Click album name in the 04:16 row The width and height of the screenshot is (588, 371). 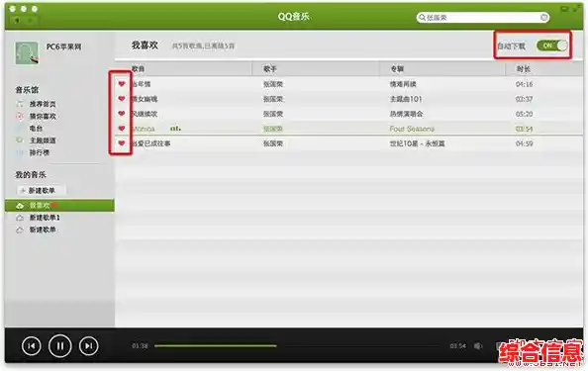[x=403, y=84]
